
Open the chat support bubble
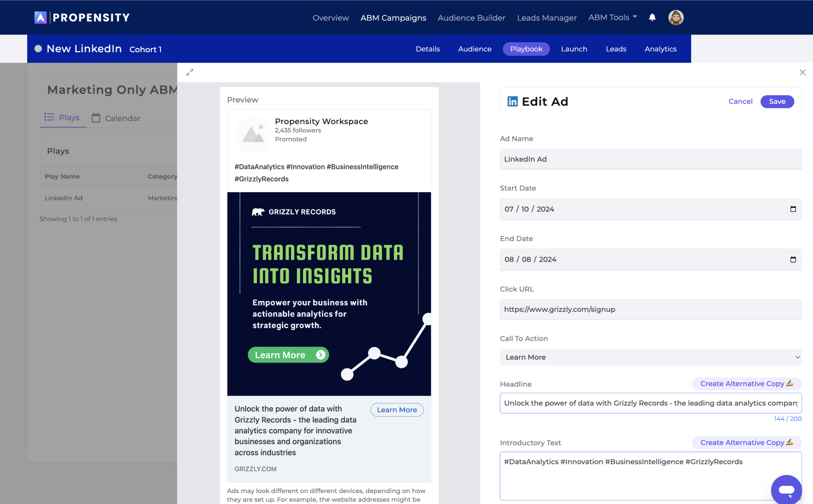tap(786, 489)
